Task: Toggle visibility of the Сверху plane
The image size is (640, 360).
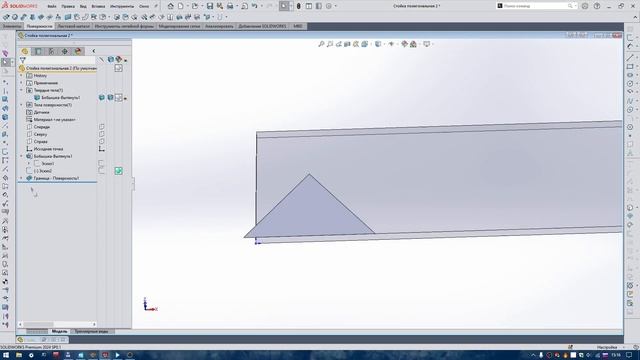Action: (102, 134)
